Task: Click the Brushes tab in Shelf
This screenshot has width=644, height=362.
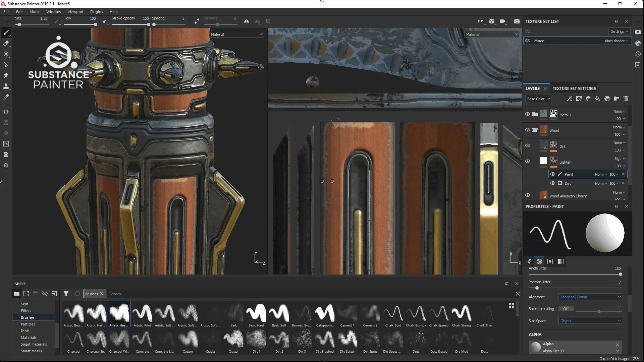Action: click(28, 317)
